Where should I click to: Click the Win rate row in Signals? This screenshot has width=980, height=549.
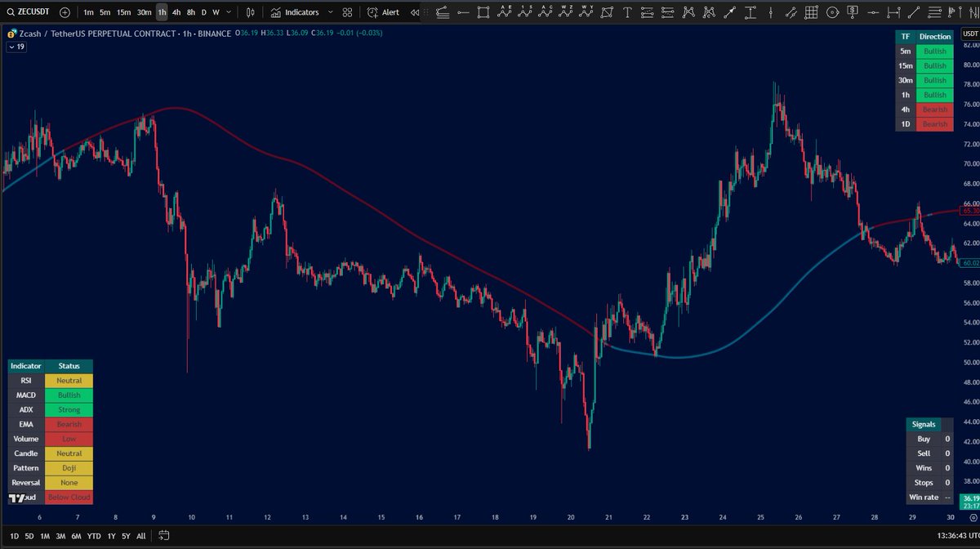coord(930,497)
